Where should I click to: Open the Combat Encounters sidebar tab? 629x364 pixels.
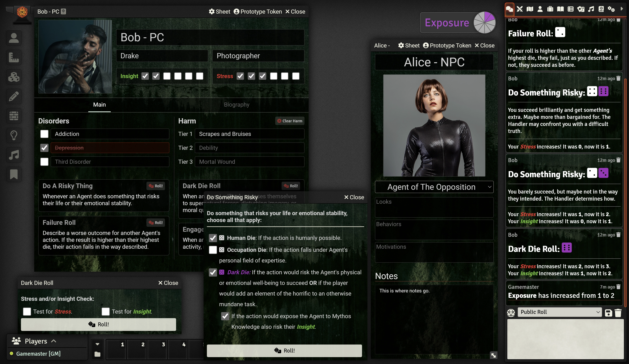tap(520, 9)
